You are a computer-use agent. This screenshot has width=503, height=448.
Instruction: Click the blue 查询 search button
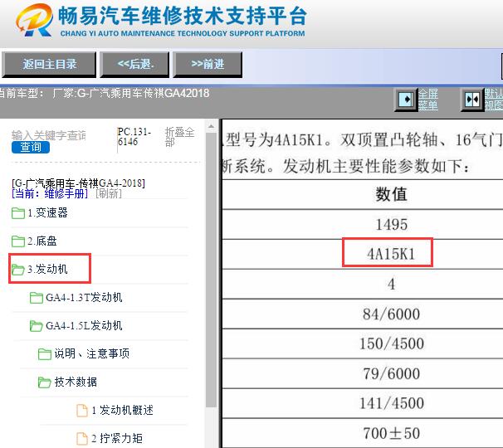(31, 147)
